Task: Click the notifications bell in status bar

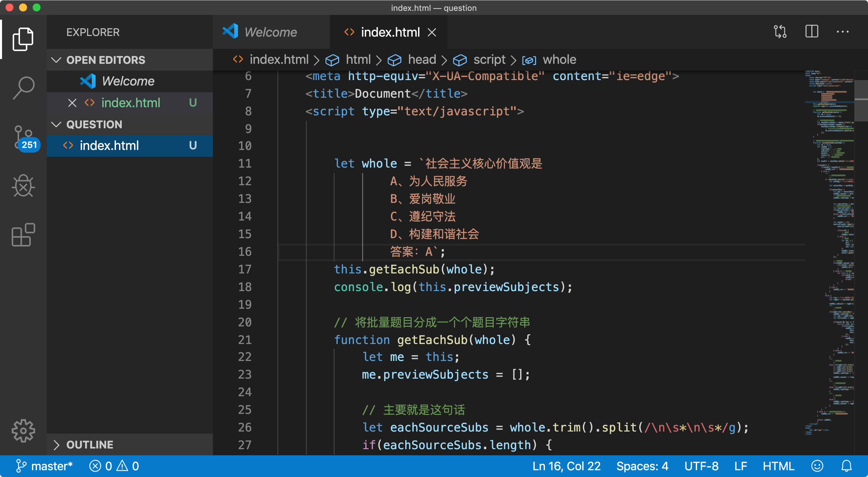Action: click(x=847, y=466)
